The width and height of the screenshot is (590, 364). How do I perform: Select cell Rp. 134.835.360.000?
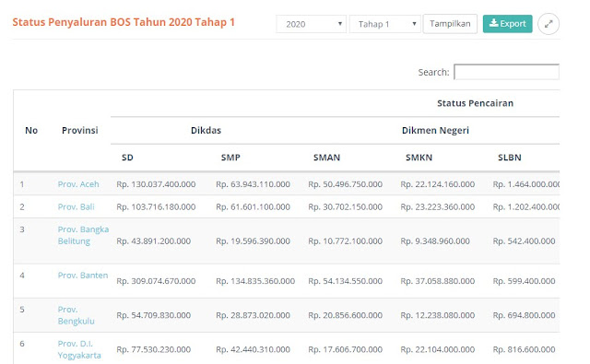click(255, 281)
